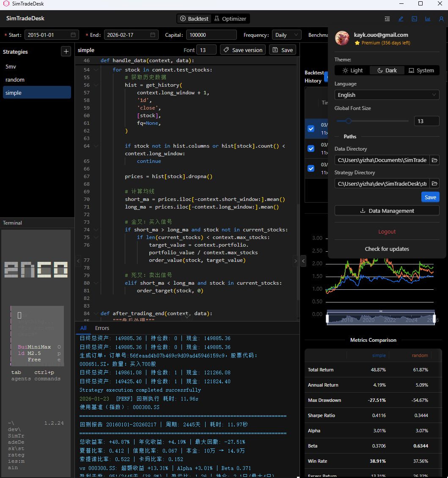Switch to the Backtest tab
The height and width of the screenshot is (478, 448).
point(194,19)
